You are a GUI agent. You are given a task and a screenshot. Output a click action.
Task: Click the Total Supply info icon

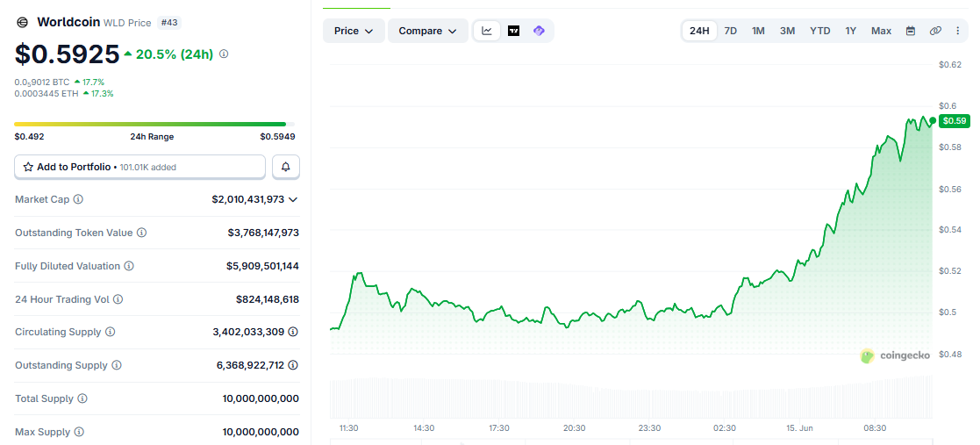click(82, 398)
